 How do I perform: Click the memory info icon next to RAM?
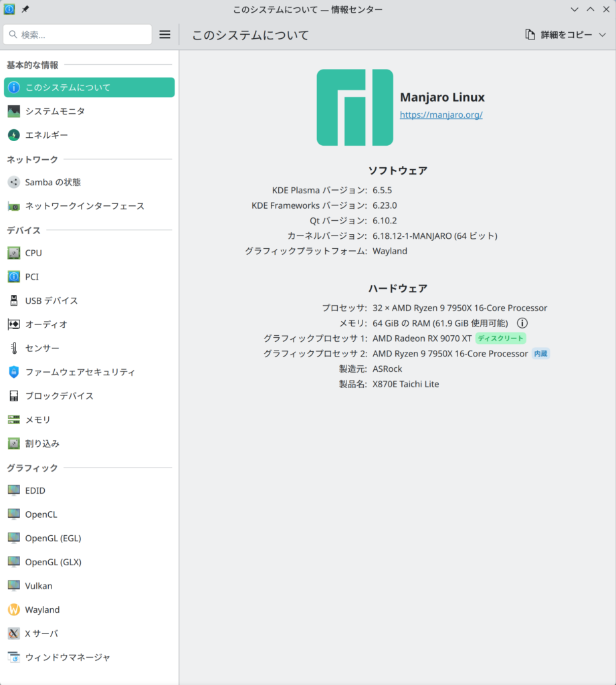click(x=522, y=323)
